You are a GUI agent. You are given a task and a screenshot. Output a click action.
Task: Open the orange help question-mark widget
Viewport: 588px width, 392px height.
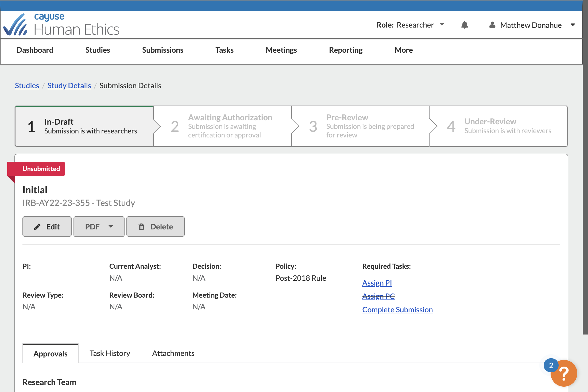point(564,373)
